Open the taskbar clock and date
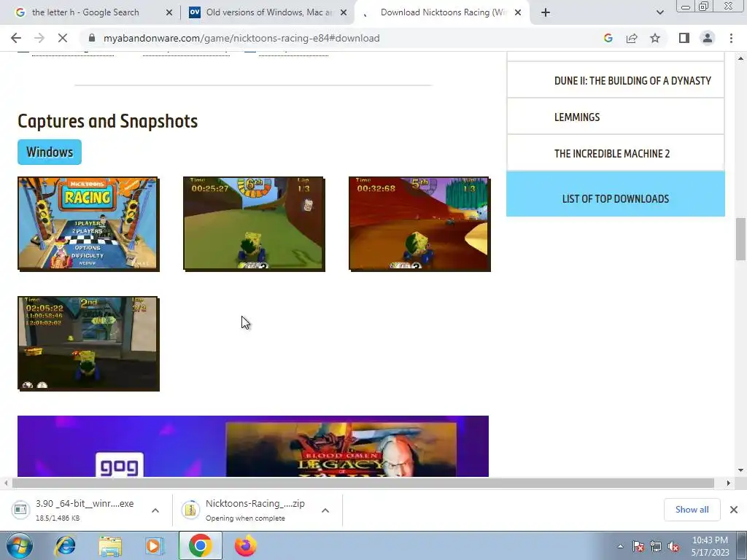The width and height of the screenshot is (747, 560). click(710, 546)
